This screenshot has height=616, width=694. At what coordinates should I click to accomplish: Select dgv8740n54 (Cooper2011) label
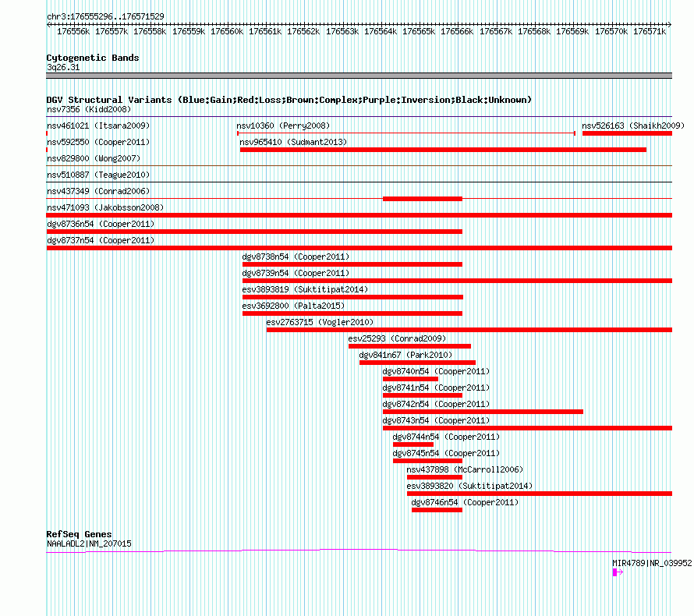(436, 371)
